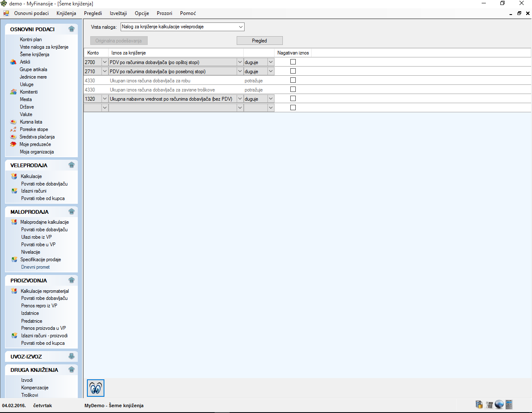Expand the UVOZ-IZVOZ sidebar section
This screenshot has width=532, height=413.
(x=72, y=356)
